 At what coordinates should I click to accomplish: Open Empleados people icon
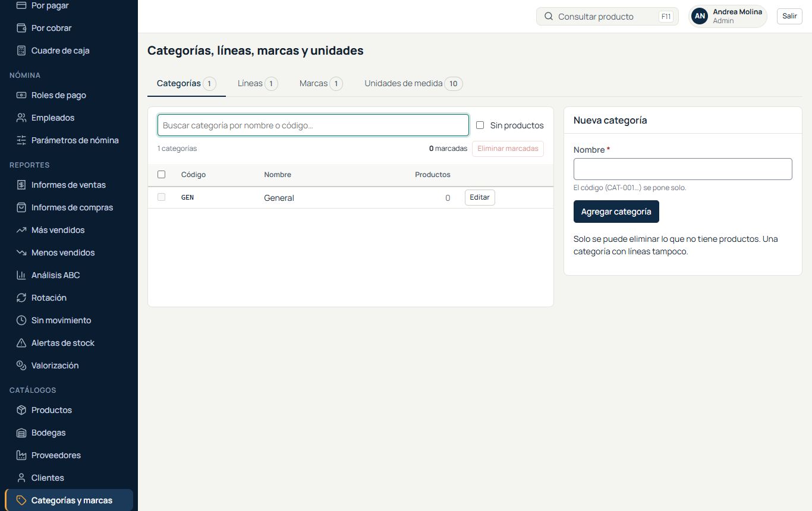click(21, 118)
